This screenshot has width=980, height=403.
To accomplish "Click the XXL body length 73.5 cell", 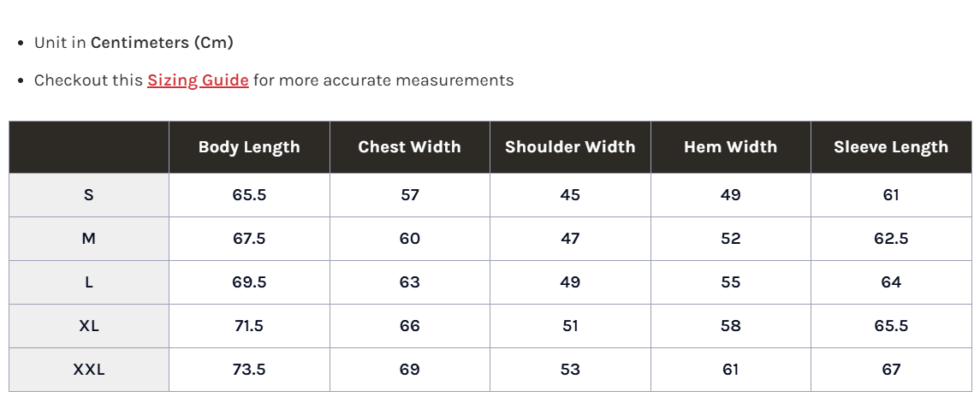I will click(x=249, y=370).
